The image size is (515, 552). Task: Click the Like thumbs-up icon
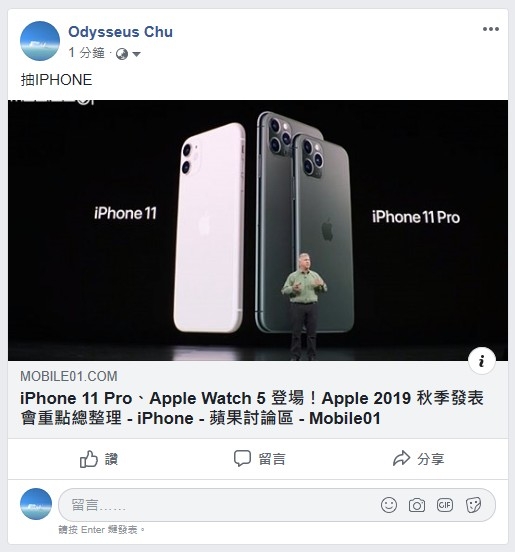[88, 459]
